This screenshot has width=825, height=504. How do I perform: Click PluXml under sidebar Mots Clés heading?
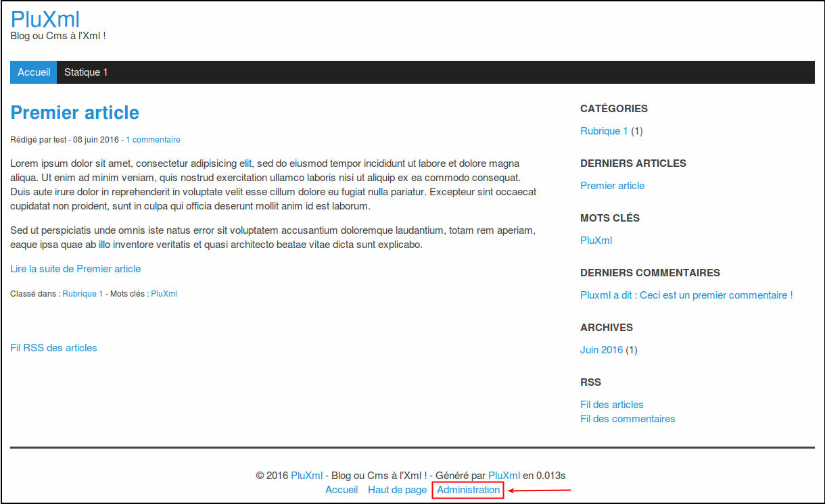(596, 241)
